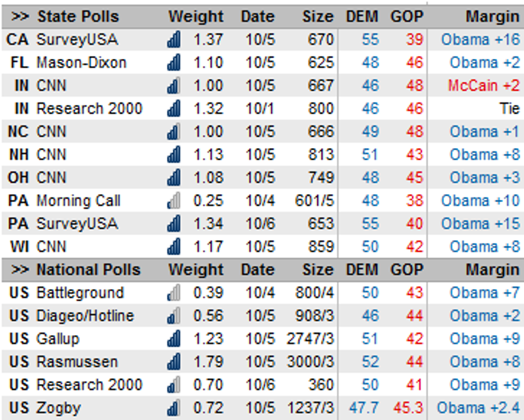Click the weight bars icon for CA SurveyUSA
The image size is (524, 420).
pos(174,39)
